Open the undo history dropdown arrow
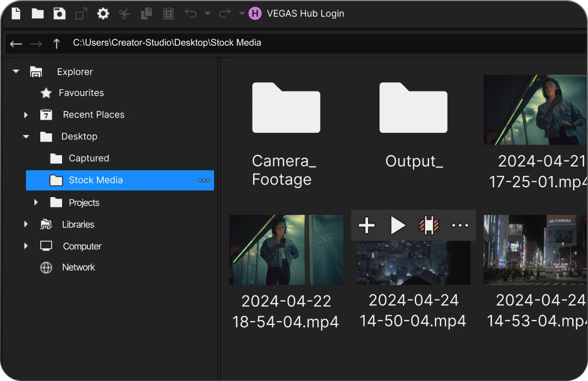 click(x=207, y=14)
